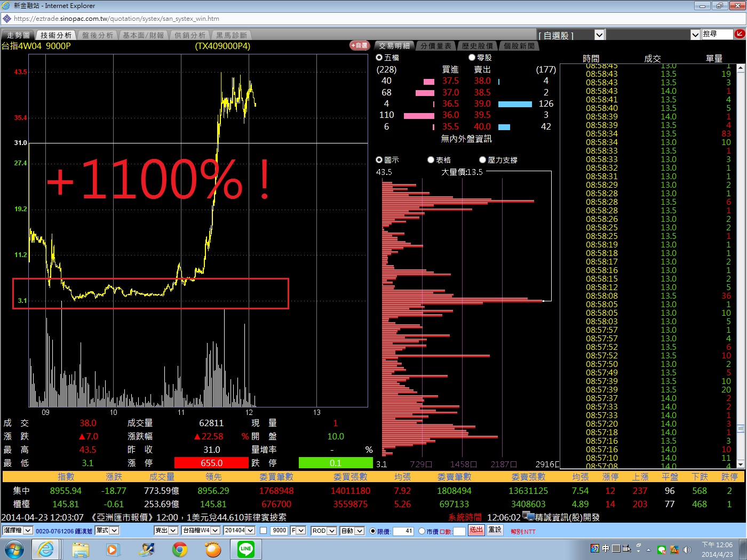Launch Google Chrome from the taskbar
The width and height of the screenshot is (747, 560).
coord(180,549)
